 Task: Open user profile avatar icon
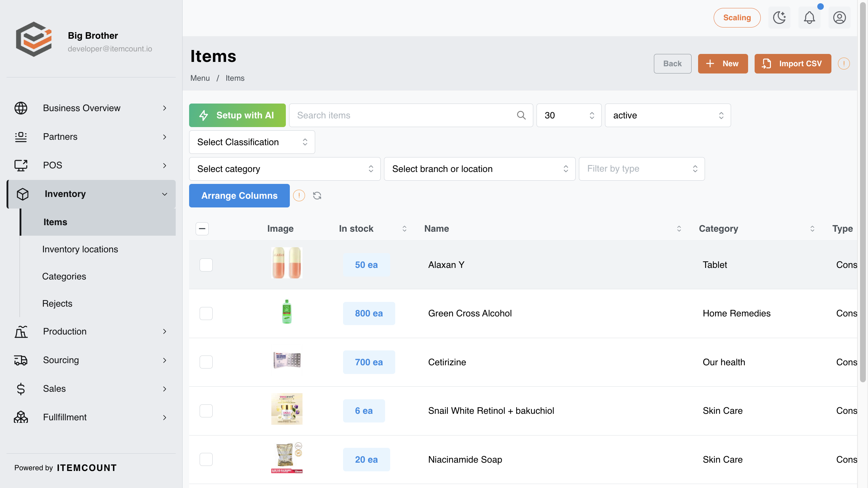[x=839, y=18]
